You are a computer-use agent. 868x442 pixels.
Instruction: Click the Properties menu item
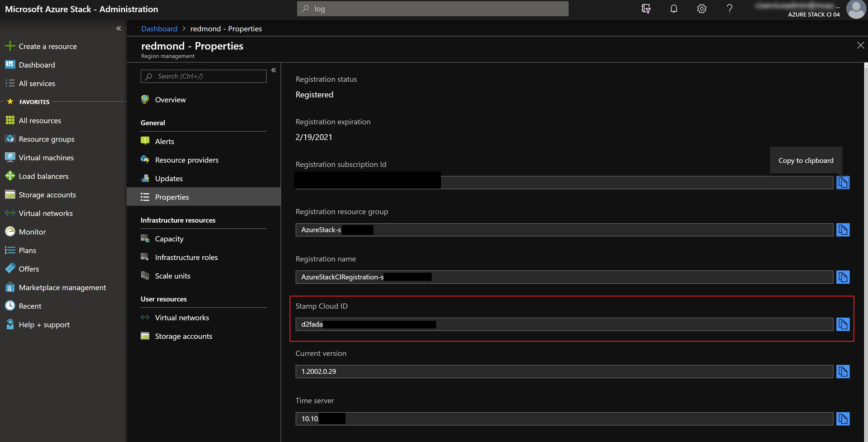coord(172,196)
